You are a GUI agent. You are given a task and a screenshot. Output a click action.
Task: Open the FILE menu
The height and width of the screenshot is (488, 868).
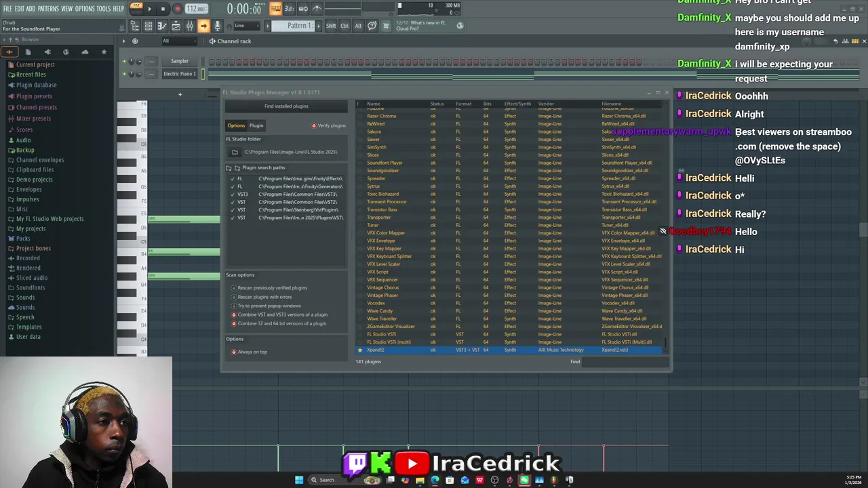(7, 9)
